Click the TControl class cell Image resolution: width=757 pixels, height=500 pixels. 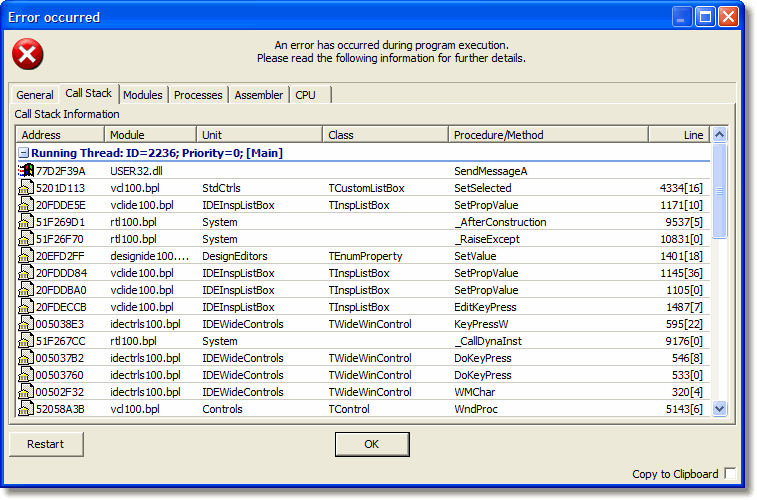pyautogui.click(x=349, y=409)
